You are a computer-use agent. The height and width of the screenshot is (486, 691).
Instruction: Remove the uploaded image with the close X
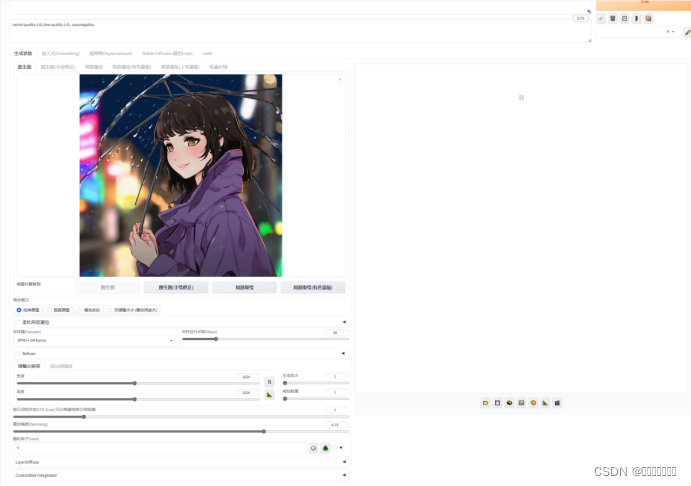point(340,80)
